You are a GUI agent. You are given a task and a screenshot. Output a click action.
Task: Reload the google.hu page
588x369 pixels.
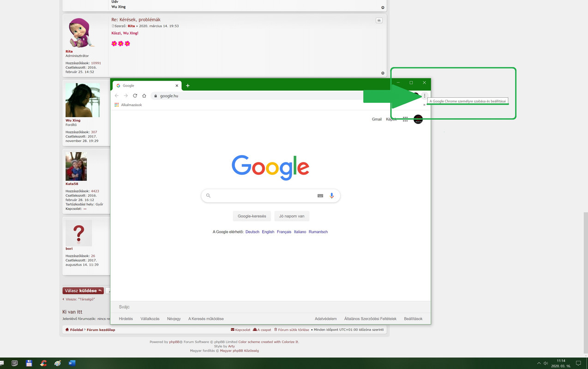[135, 96]
